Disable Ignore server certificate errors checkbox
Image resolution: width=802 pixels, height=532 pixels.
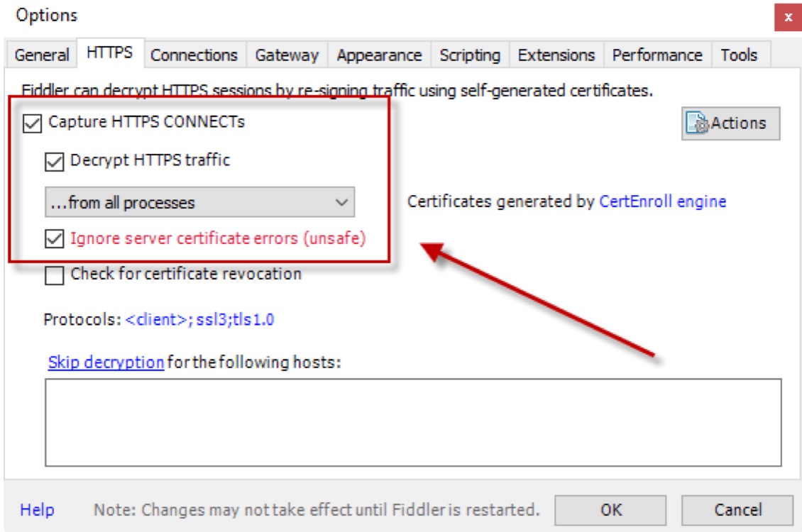coord(55,239)
